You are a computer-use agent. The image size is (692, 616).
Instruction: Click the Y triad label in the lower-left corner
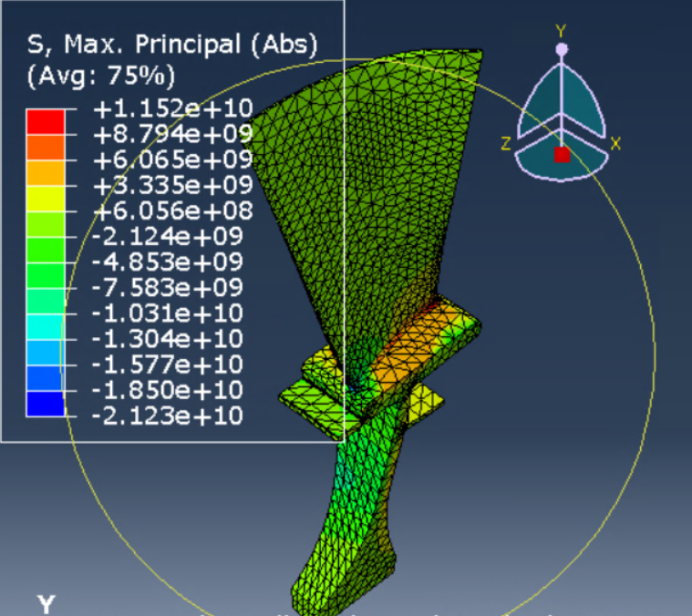coord(46,604)
